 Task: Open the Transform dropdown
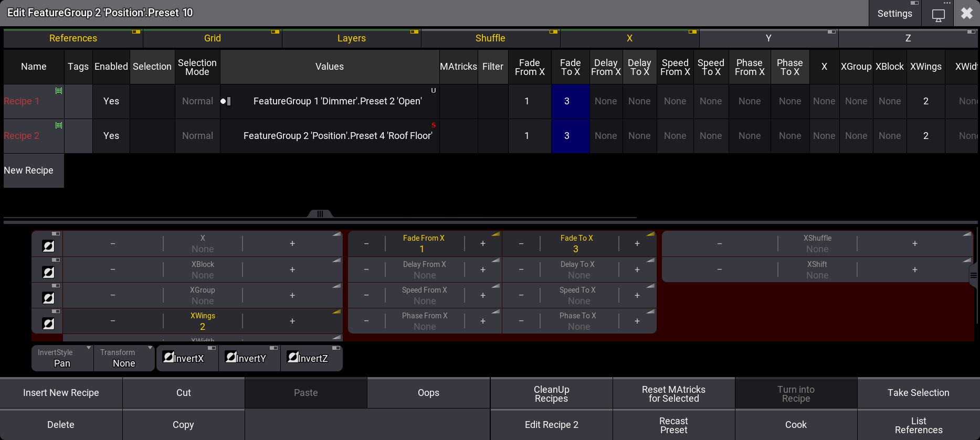click(124, 358)
